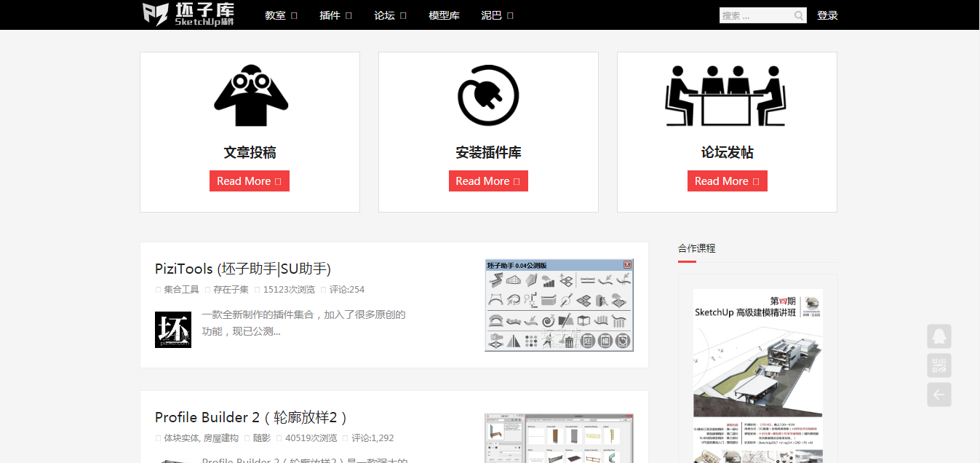The image size is (980, 463).
Task: Click Read More under 文章投稿
Action: (x=250, y=181)
